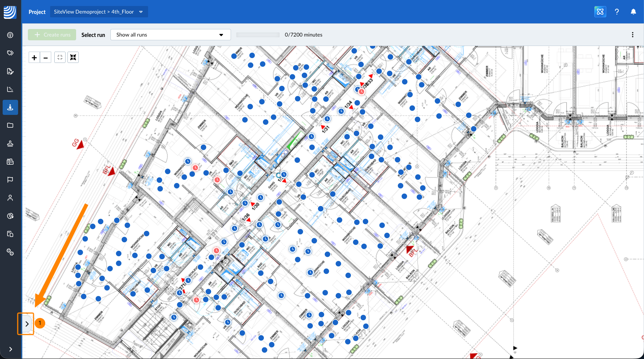
Task: Open the folder icon in sidebar
Action: pos(10,125)
